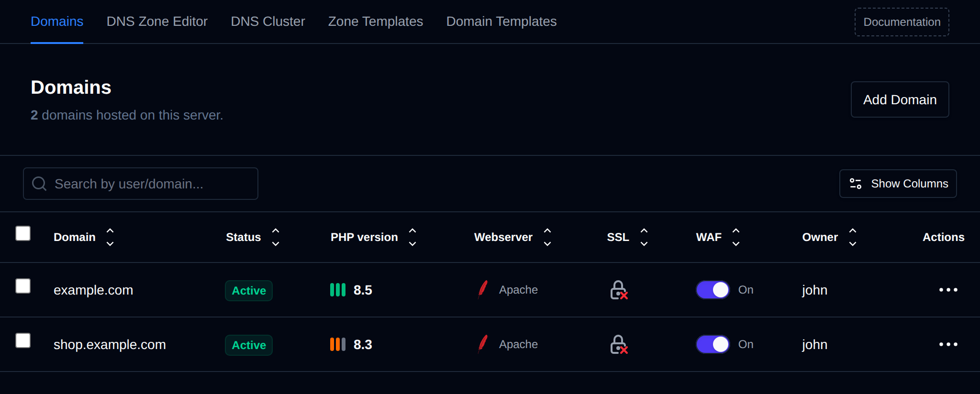980x394 pixels.
Task: Click owner john in shop.example.com row
Action: pyautogui.click(x=815, y=344)
